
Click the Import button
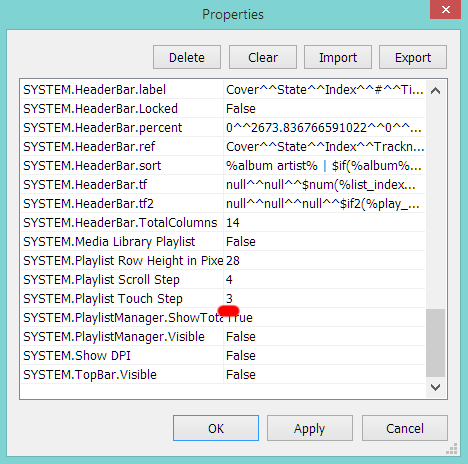click(x=338, y=57)
